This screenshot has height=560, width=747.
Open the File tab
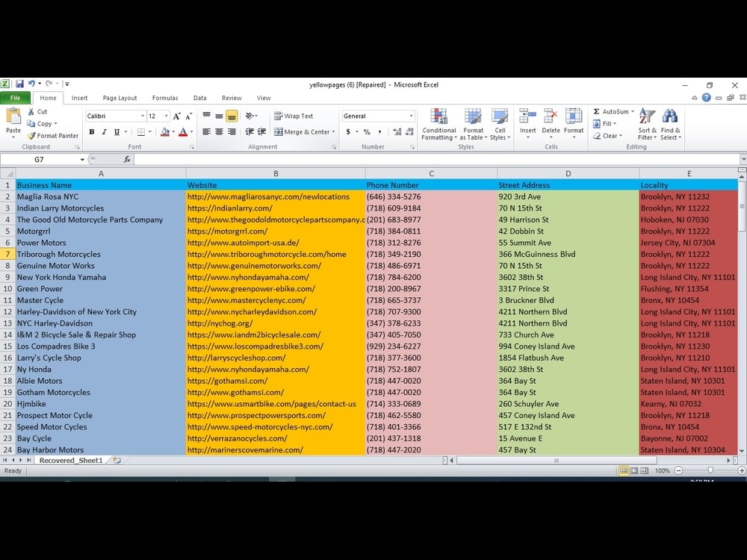15,98
